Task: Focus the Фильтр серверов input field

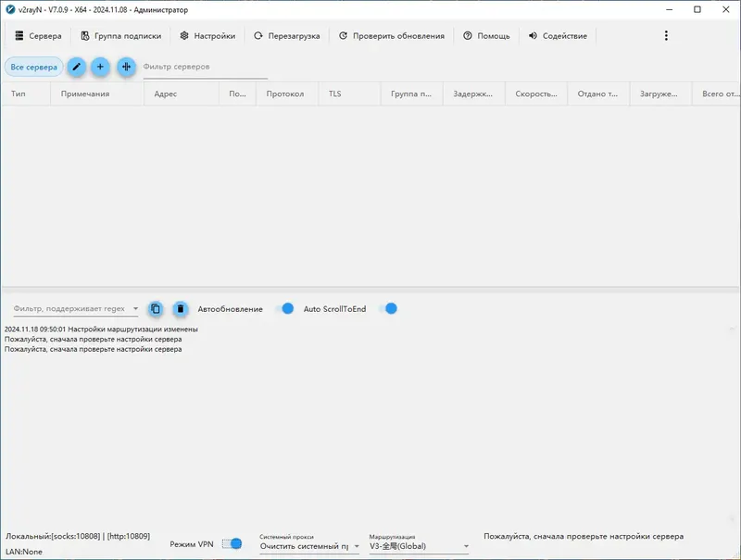Action: 205,67
